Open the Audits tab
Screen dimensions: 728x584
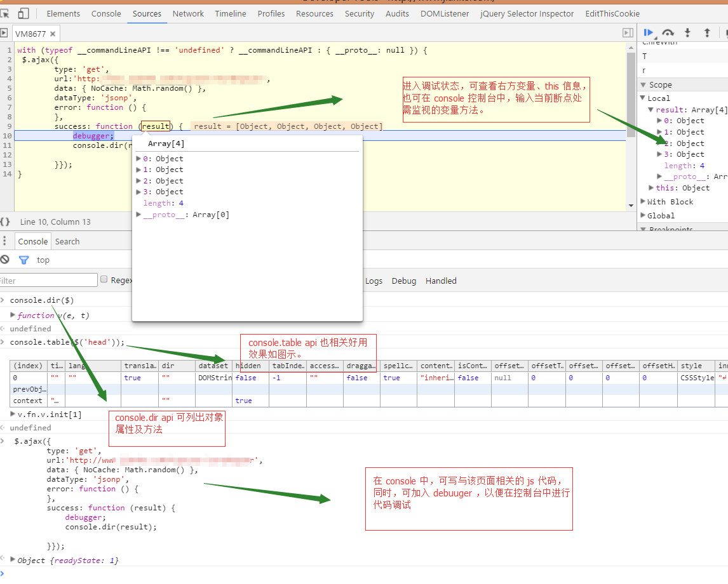pyautogui.click(x=397, y=13)
